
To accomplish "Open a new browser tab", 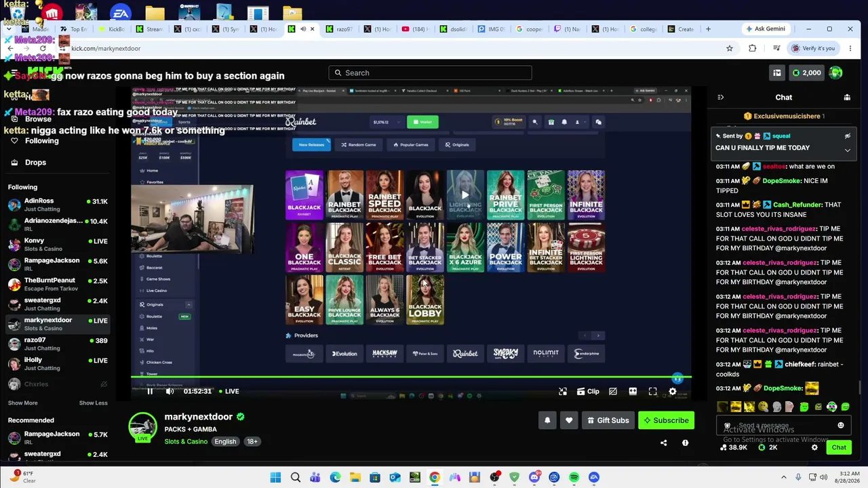I will click(708, 29).
